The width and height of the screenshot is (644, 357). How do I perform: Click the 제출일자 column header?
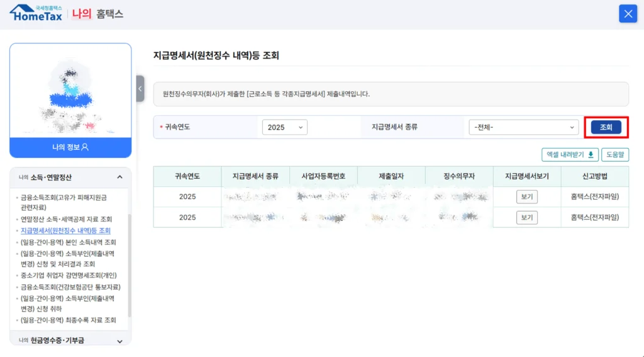pos(391,176)
